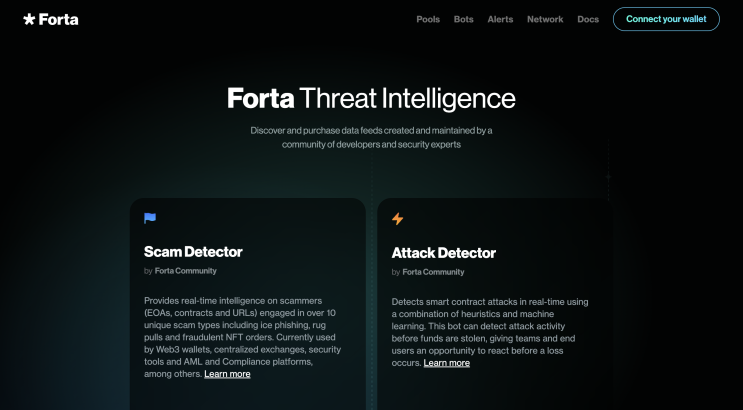Screen dimensions: 743x410
Task: Follow Learn more link in Scam Detector card
Action: coord(227,374)
